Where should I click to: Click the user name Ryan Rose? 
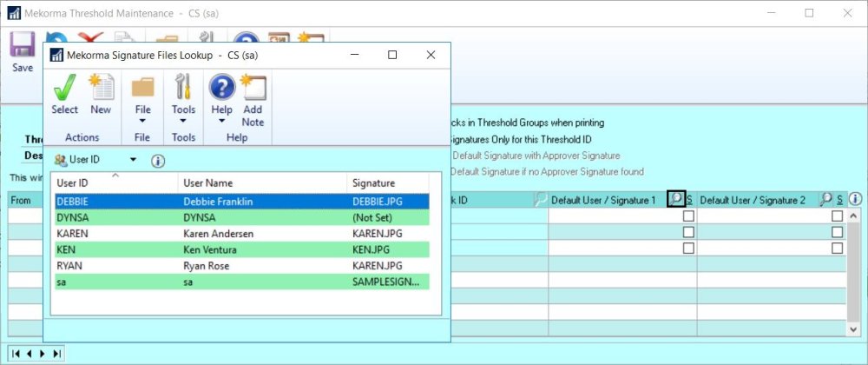206,266
